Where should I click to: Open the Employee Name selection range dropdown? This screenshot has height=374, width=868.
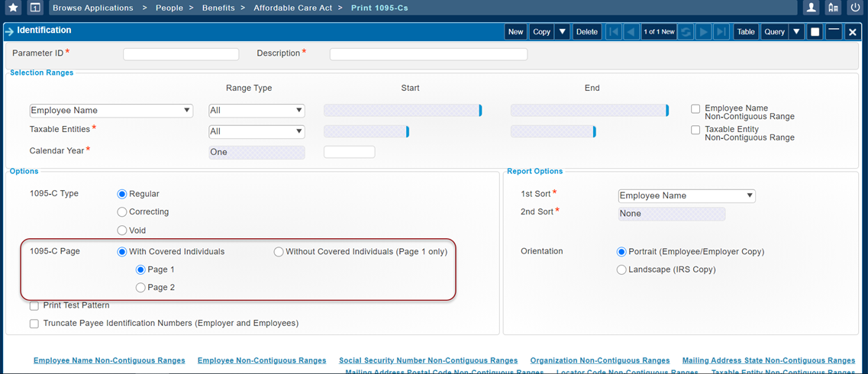(111, 111)
